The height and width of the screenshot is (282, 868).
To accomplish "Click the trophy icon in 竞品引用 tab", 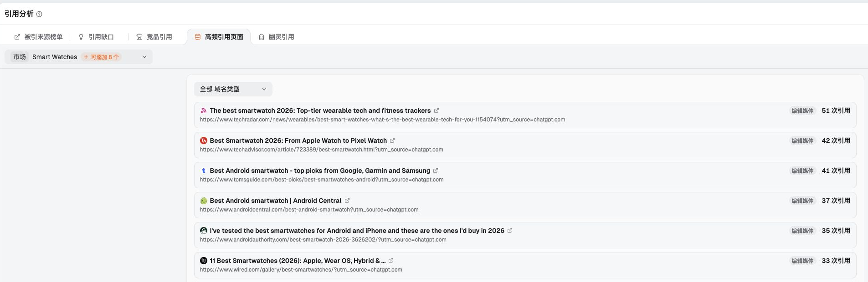I will [139, 37].
